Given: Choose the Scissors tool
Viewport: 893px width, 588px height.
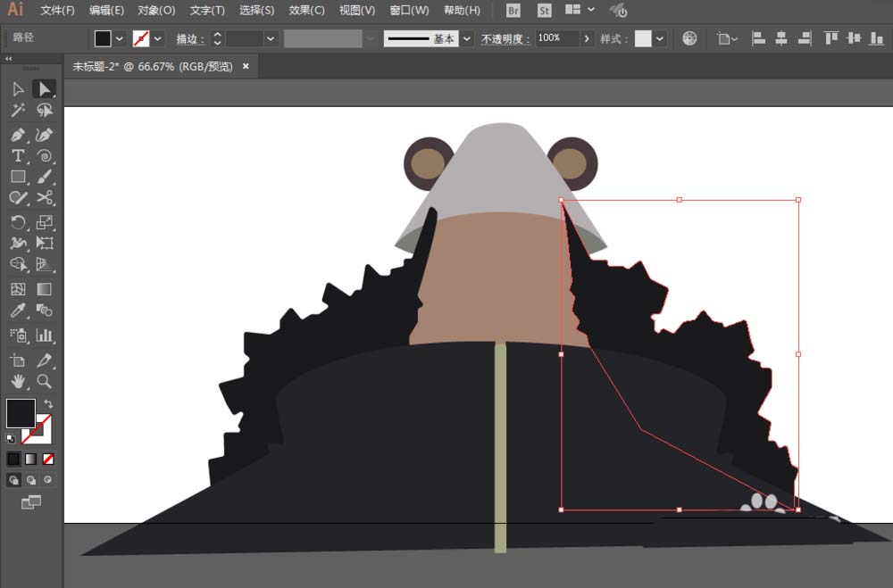Looking at the screenshot, I should [45, 198].
